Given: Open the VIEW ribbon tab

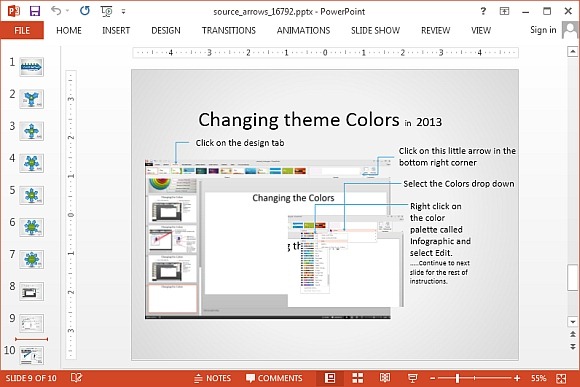Looking at the screenshot, I should coord(481,30).
